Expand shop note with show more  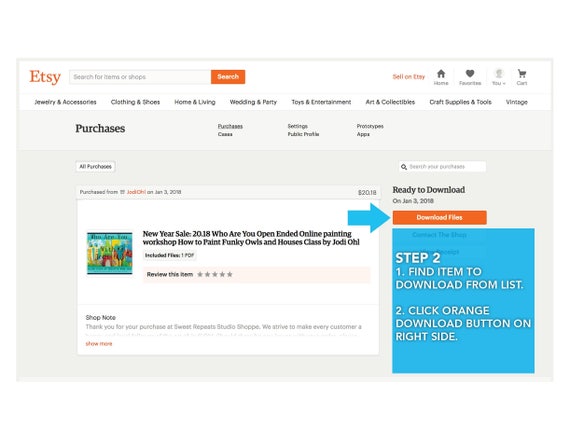tap(99, 344)
